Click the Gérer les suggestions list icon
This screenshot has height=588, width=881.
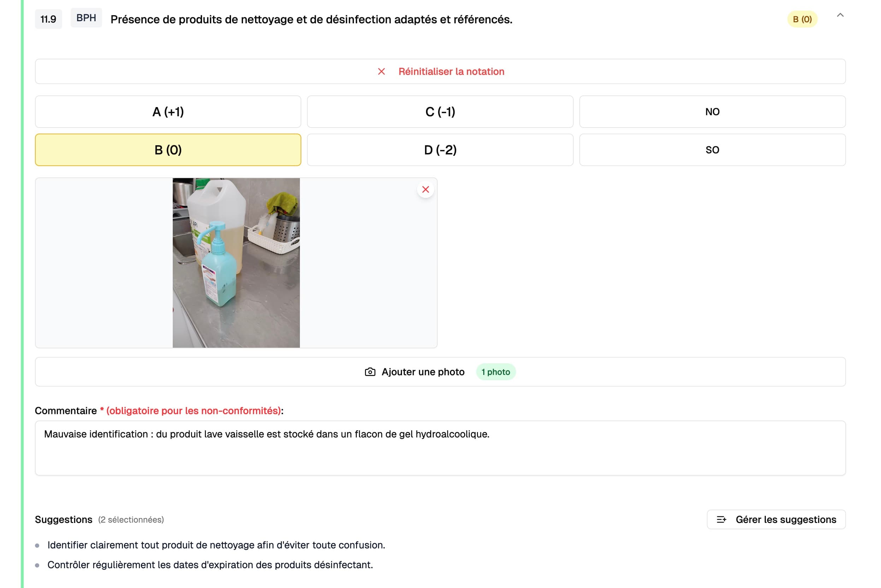[x=721, y=519]
